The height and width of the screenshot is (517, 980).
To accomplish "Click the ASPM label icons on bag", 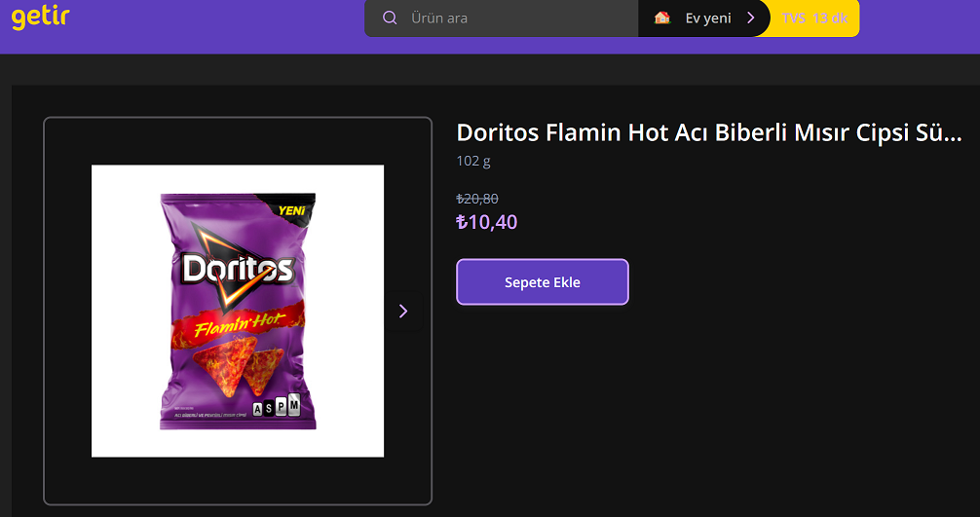I will [277, 406].
